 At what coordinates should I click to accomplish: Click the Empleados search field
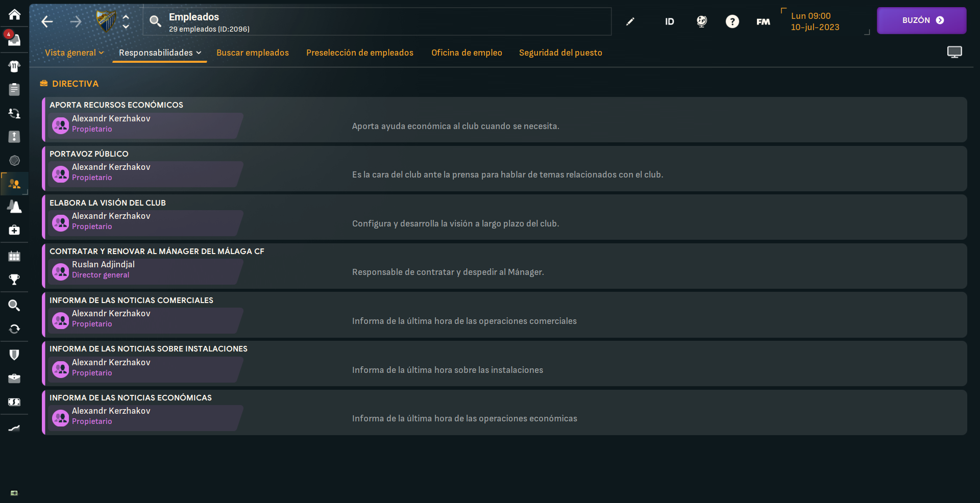[377, 21]
